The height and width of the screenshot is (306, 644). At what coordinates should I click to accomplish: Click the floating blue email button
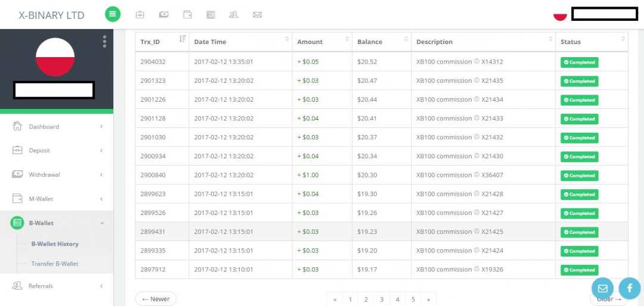pyautogui.click(x=602, y=288)
